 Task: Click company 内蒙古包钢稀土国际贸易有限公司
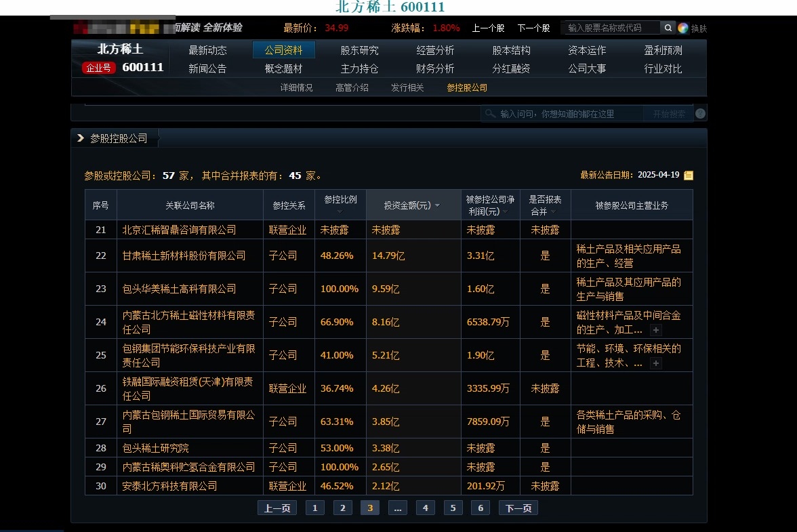tap(188, 422)
